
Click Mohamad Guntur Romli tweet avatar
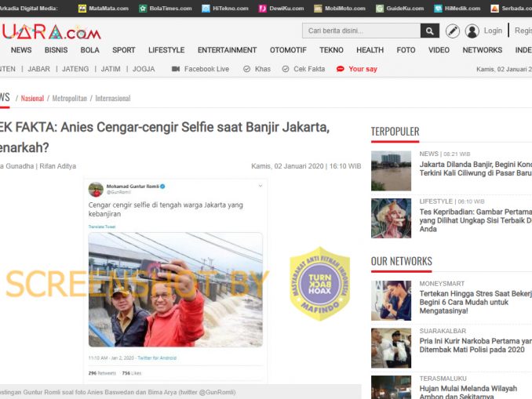96,190
